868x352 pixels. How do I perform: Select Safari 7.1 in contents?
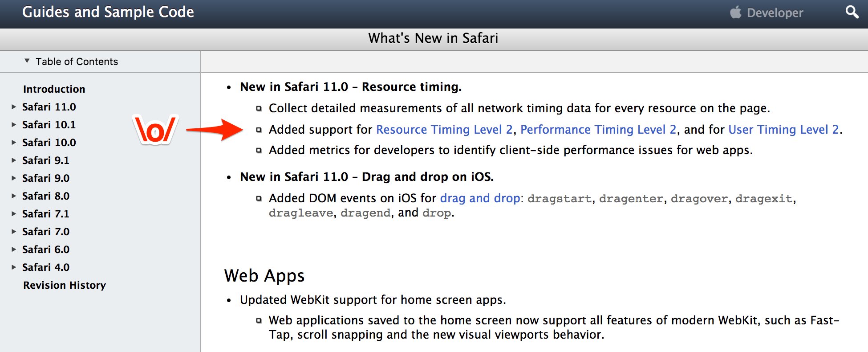click(x=46, y=214)
